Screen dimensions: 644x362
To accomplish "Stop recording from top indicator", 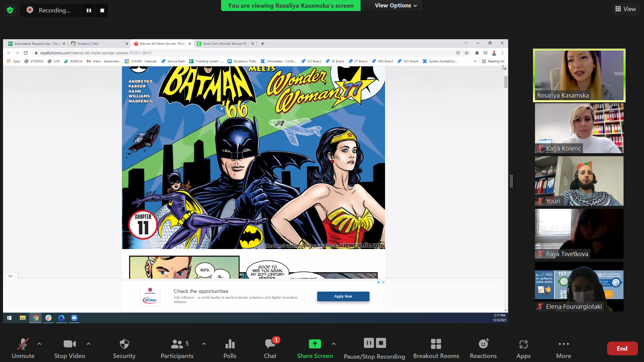I will [x=102, y=10].
